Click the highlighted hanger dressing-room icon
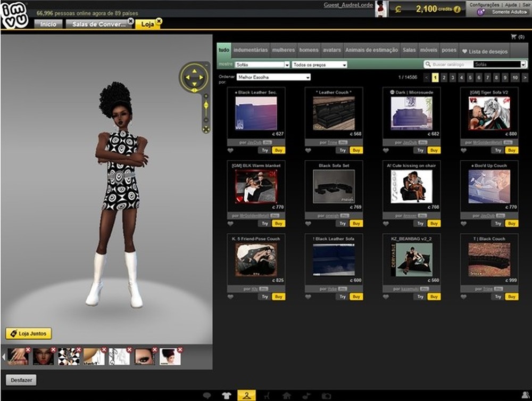Viewport: 532px width, 401px height. point(247,395)
